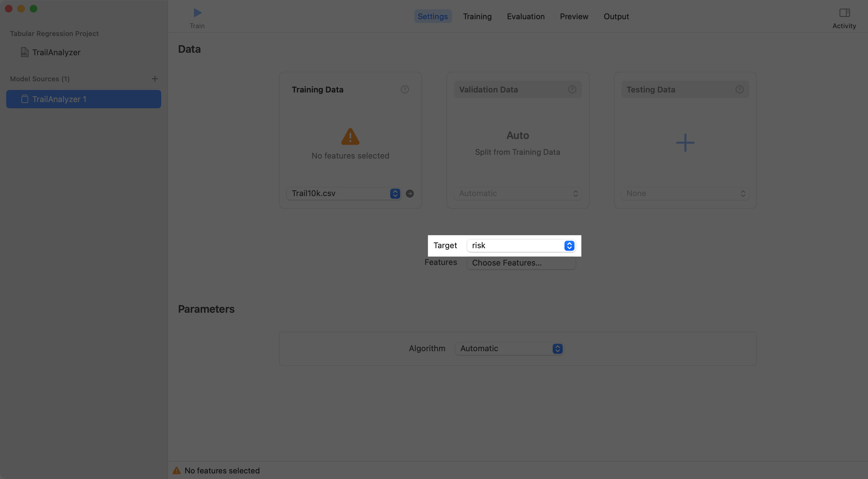Viewport: 868px width, 479px height.
Task: Switch to the Evaluation tab
Action: [526, 16]
